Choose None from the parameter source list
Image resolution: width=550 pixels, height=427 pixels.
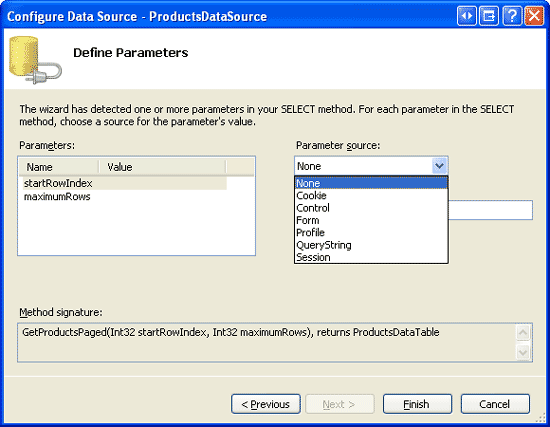pyautogui.click(x=371, y=183)
